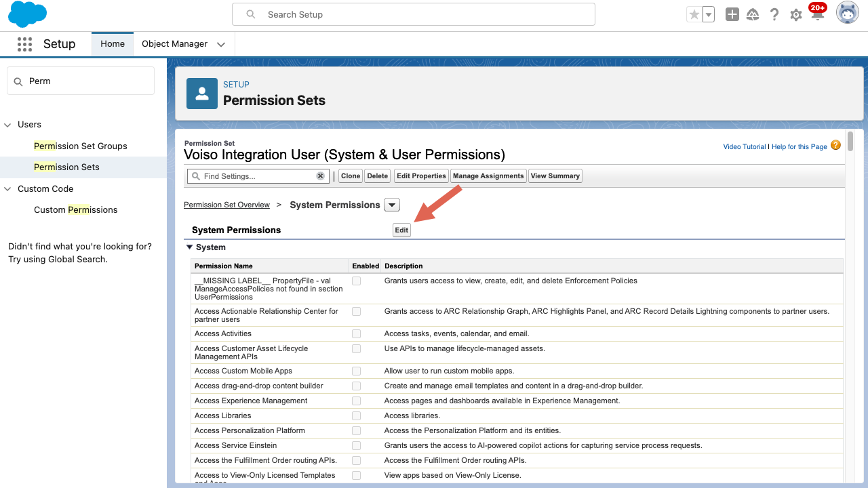Toggle Access drag-and-drop content builder checkbox
Image resolution: width=868 pixels, height=488 pixels.
coord(356,386)
